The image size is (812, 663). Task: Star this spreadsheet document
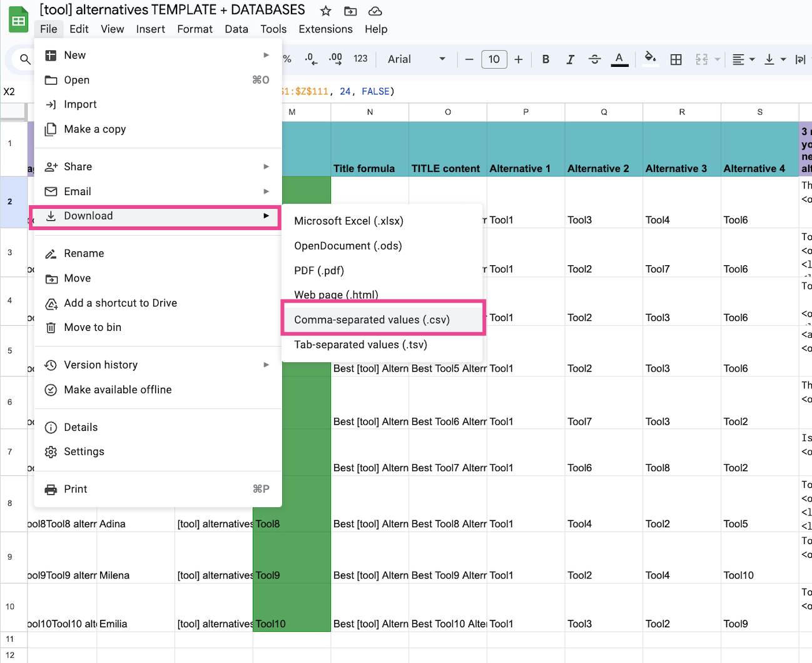(x=325, y=11)
